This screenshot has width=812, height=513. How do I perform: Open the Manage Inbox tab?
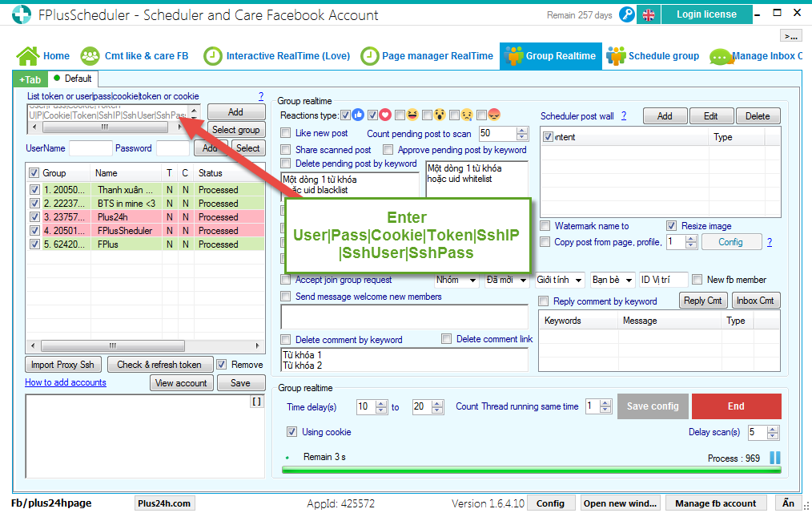(756, 56)
